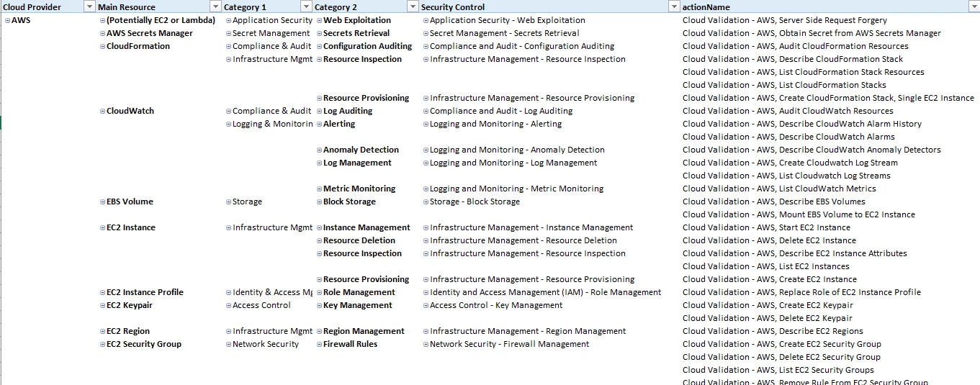Select 'Create EC2 Security Group' action cell
Image resolution: width=980 pixels, height=385 pixels.
[x=782, y=344]
